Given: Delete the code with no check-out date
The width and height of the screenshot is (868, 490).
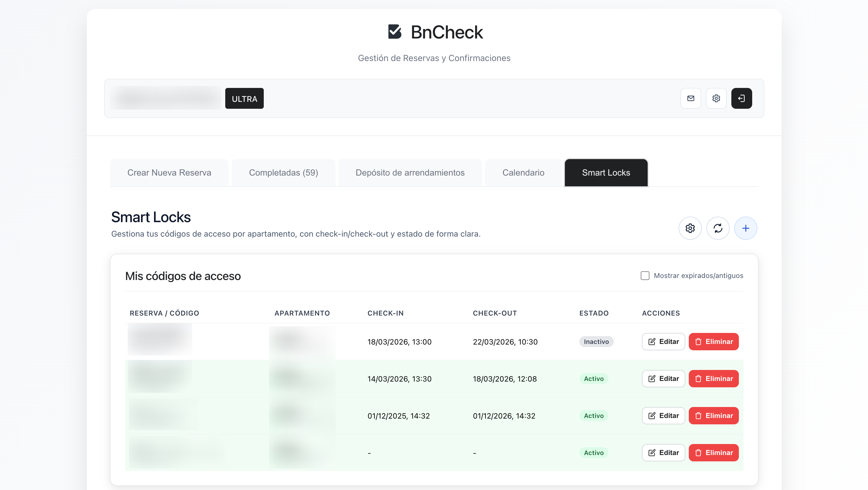Looking at the screenshot, I should pyautogui.click(x=714, y=453).
